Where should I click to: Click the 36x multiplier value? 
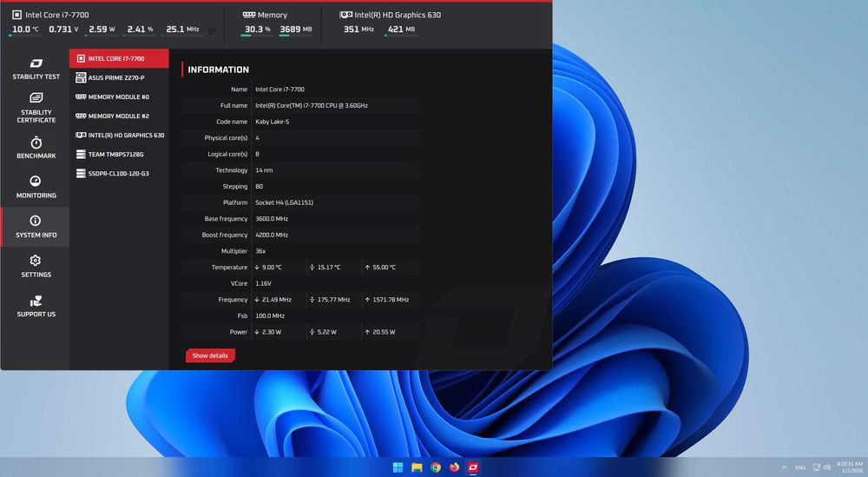[x=260, y=251]
